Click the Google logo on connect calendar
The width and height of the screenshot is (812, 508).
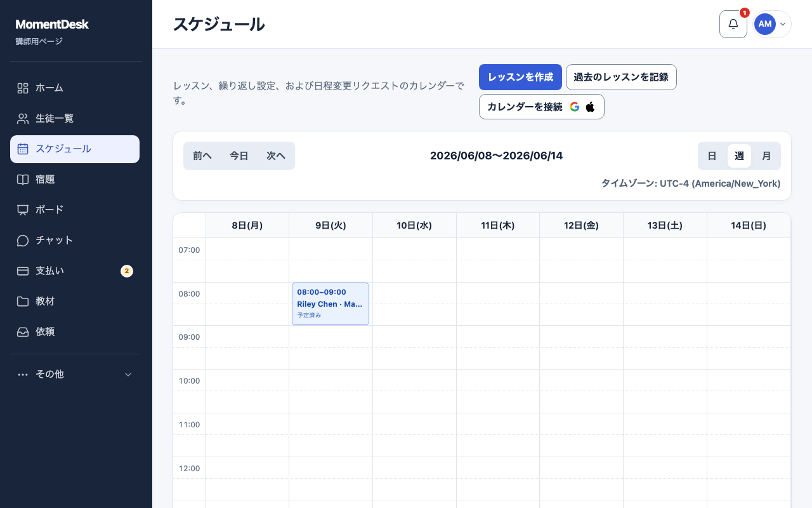tap(575, 107)
